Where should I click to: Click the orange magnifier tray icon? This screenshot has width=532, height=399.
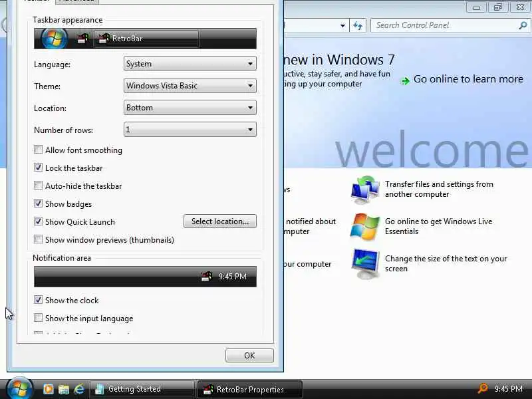[483, 388]
